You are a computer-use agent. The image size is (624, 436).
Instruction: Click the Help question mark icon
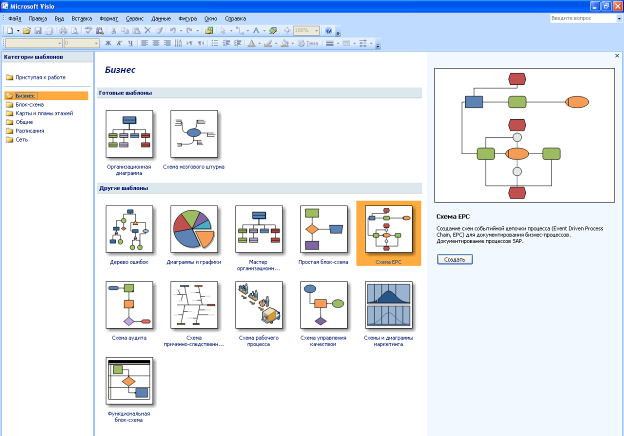click(328, 31)
